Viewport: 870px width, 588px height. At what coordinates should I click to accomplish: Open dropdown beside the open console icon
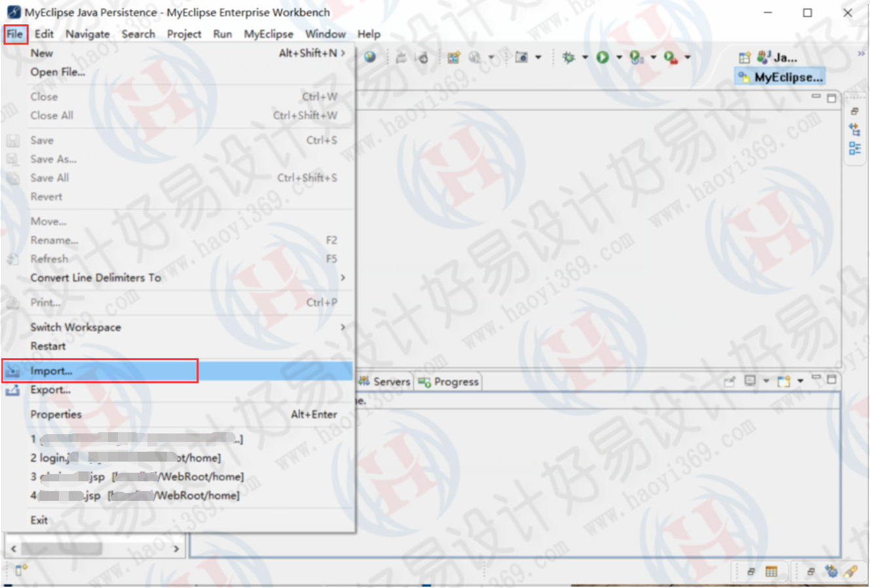(x=800, y=381)
